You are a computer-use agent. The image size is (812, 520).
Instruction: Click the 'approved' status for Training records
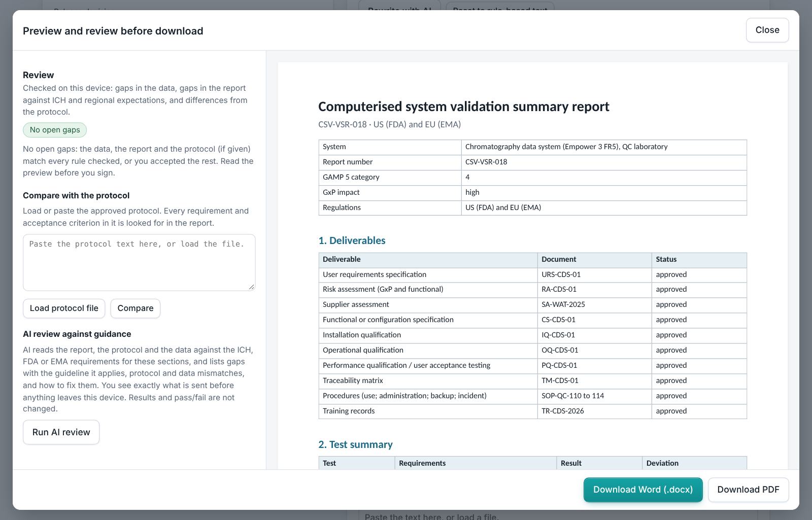point(671,411)
